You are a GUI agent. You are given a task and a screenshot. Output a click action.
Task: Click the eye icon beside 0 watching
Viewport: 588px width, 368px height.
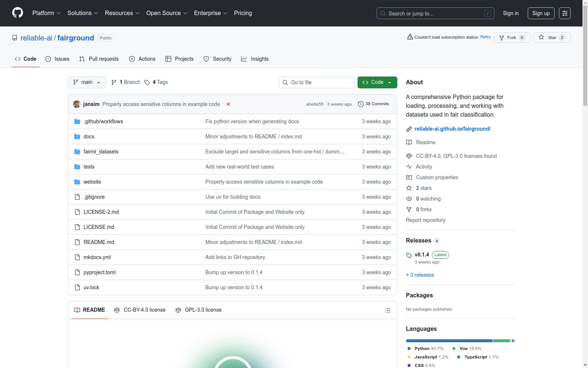[x=409, y=199]
